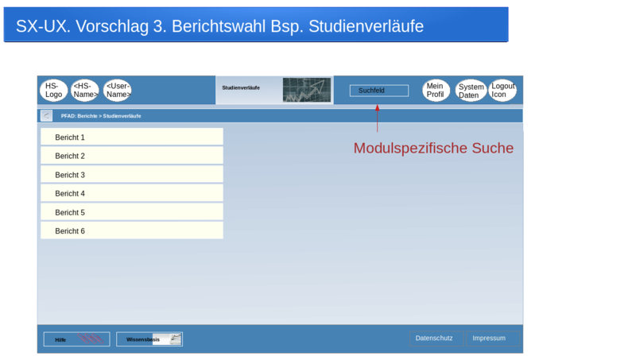Screen dimensions: 636x364
Task: Open the Hilfe button in footer
Action: pyautogui.click(x=77, y=339)
